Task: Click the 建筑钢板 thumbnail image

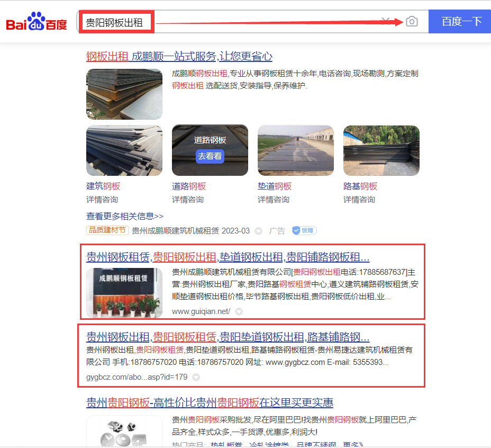Action: [124, 150]
